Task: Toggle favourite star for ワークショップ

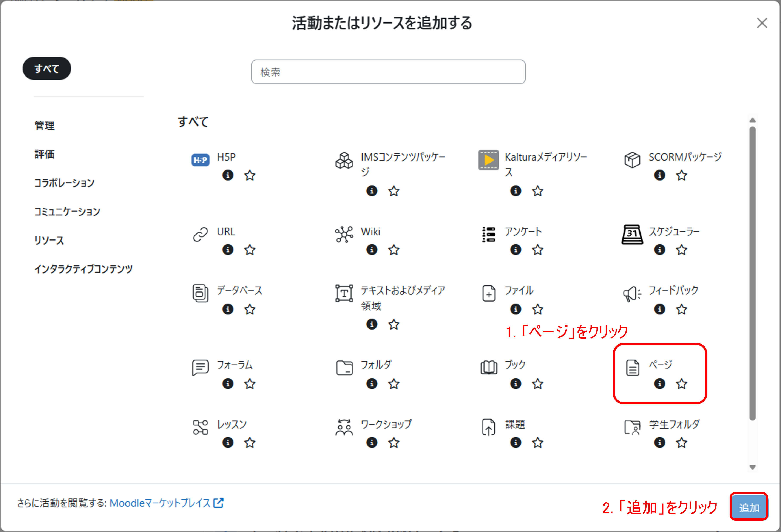Action: click(394, 443)
